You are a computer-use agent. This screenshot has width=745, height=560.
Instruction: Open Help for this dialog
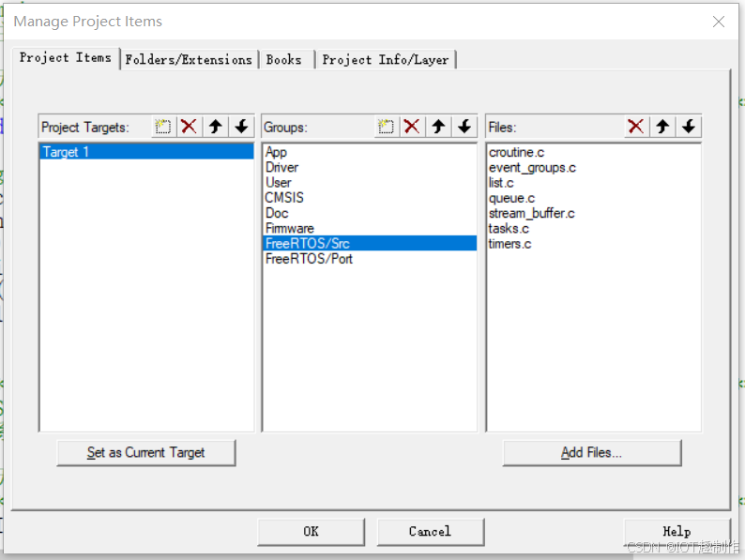pos(677,532)
